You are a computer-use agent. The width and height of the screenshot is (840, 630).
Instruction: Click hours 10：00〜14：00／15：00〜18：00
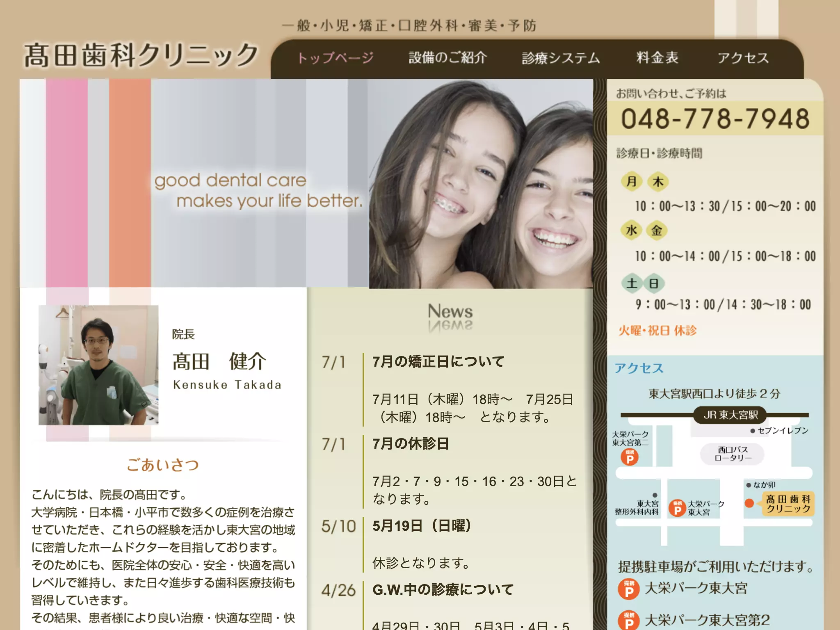tap(725, 256)
